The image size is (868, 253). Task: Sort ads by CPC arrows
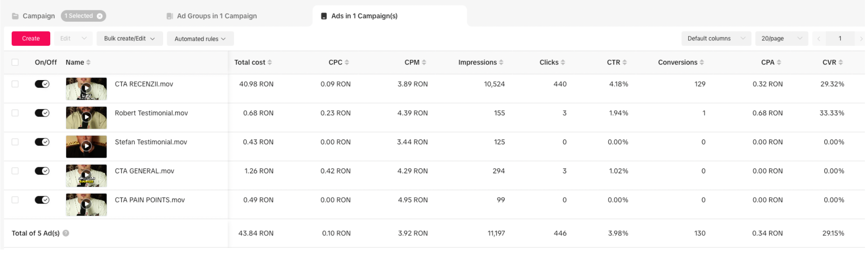[x=347, y=62]
